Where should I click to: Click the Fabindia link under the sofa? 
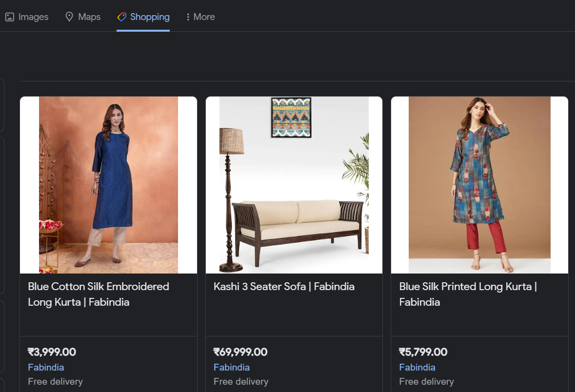[x=231, y=367]
